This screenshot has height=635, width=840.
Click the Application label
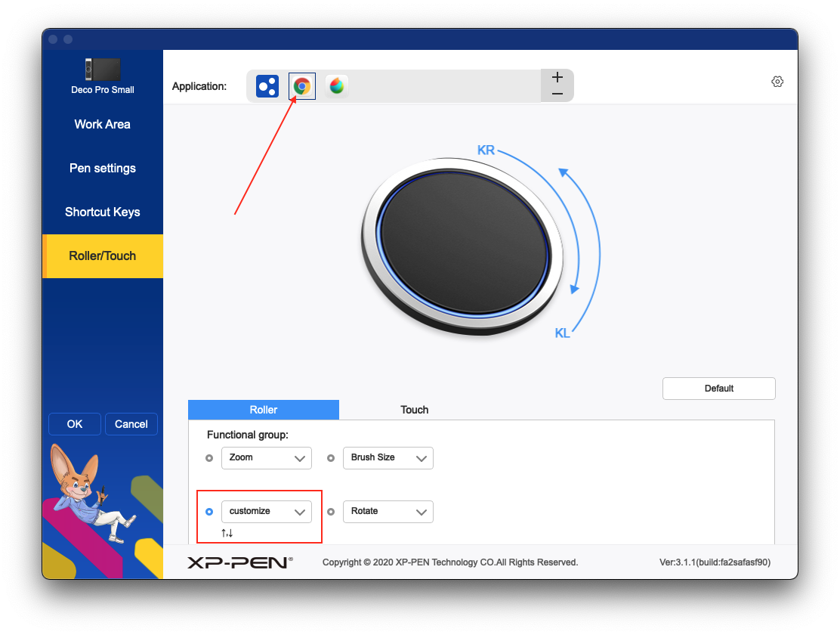tap(199, 86)
